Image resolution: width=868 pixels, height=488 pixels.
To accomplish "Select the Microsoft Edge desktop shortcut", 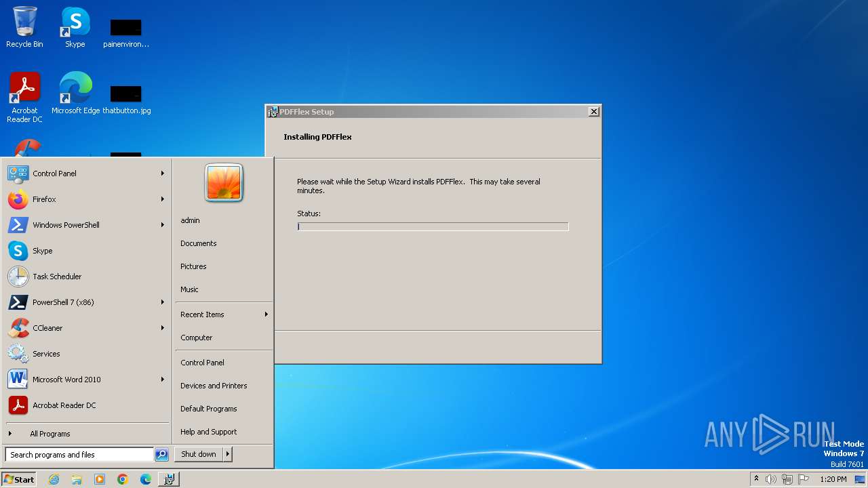I will 75,94.
